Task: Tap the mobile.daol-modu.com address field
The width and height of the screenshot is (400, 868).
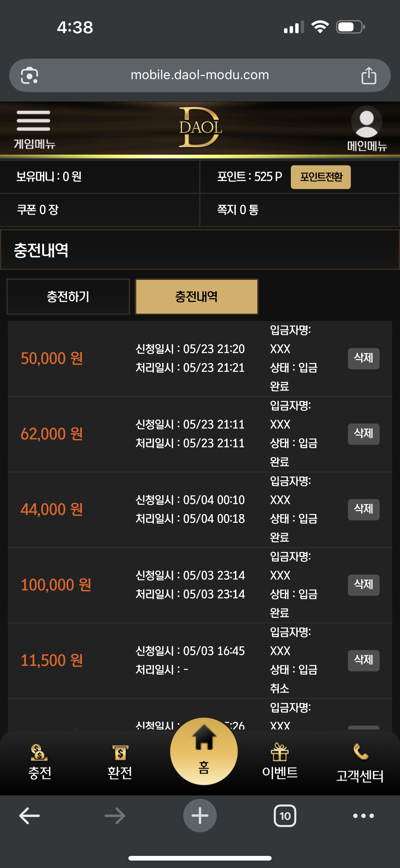Action: coord(200,75)
